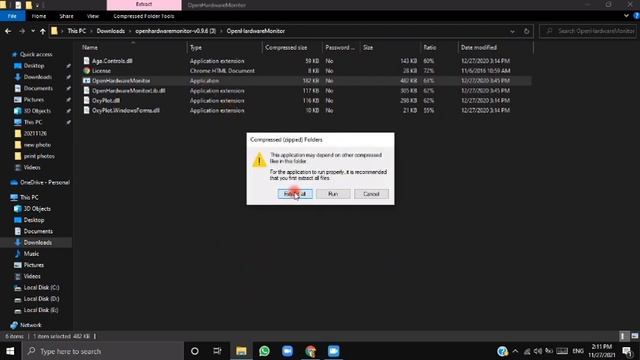Open Task View on taskbar
The width and height of the screenshot is (640, 360).
217,351
